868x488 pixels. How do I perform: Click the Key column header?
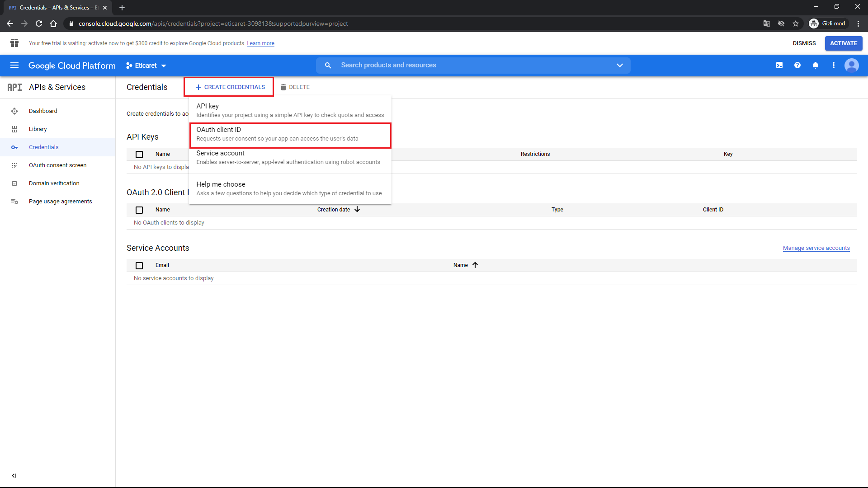(728, 154)
